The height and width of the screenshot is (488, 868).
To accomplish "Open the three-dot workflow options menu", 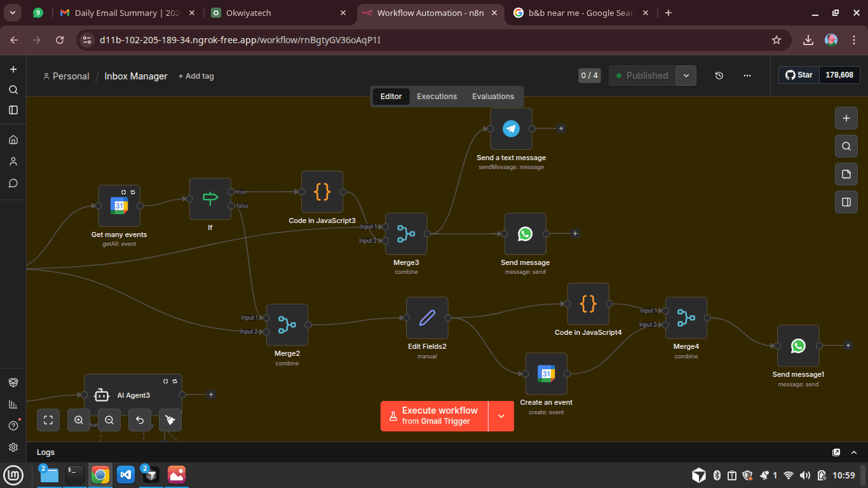I will pos(747,76).
